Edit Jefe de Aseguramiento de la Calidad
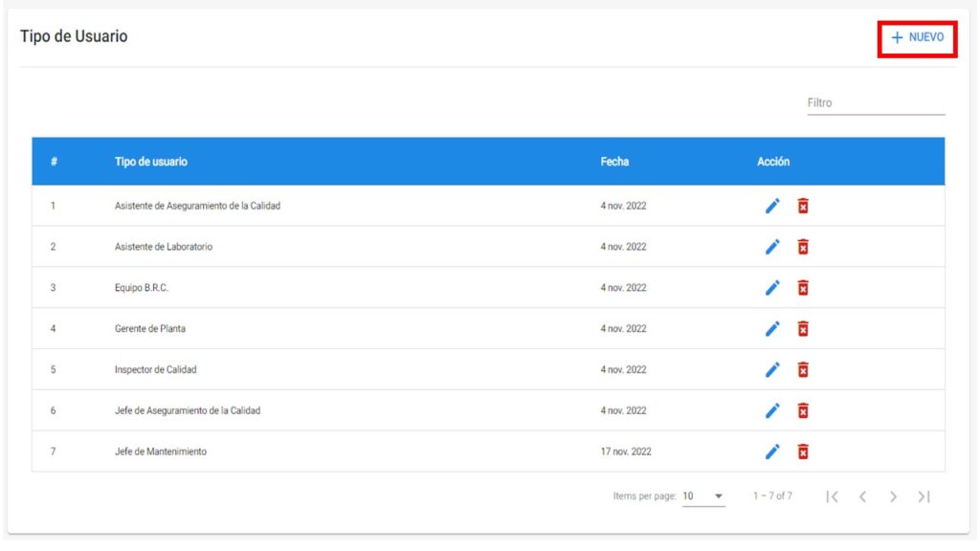Image resolution: width=980 pixels, height=551 pixels. pyautogui.click(x=772, y=410)
